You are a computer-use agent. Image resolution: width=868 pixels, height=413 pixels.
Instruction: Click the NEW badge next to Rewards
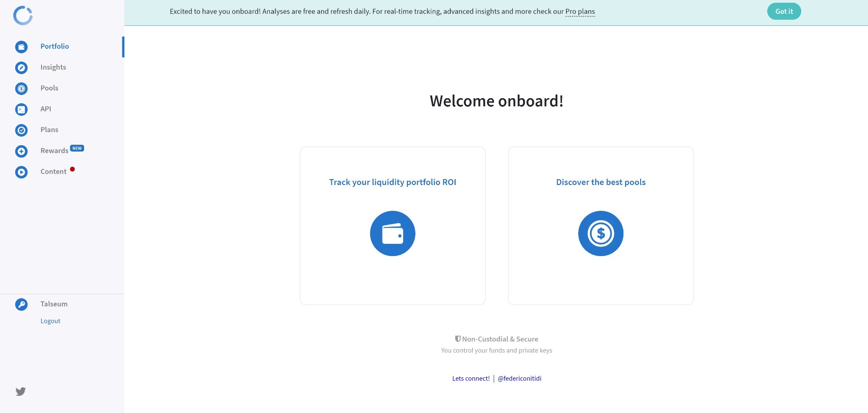(x=77, y=148)
